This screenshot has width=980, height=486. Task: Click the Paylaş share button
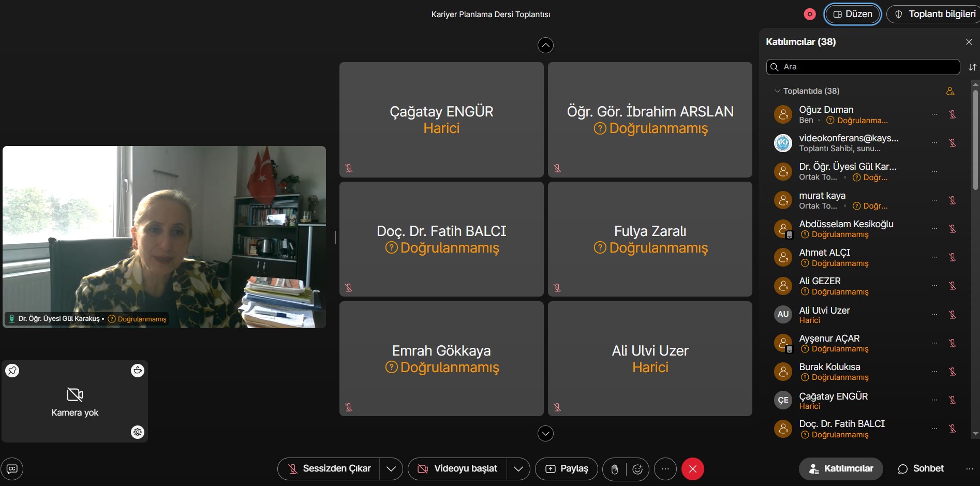click(x=567, y=469)
